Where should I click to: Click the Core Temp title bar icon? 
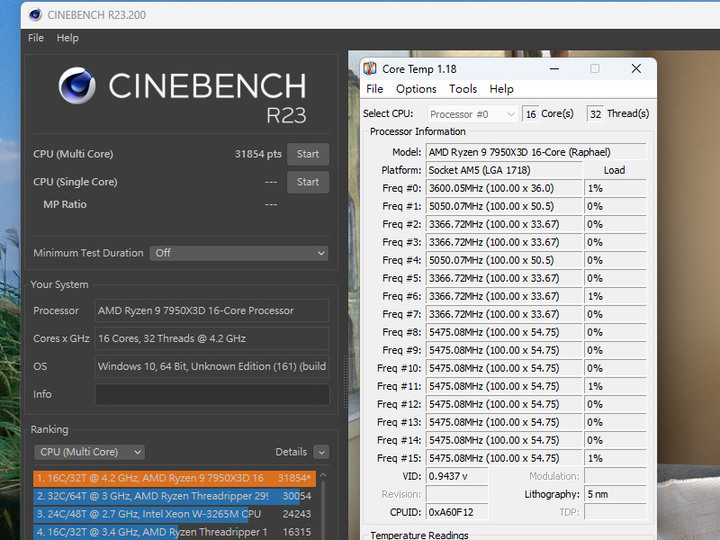coord(370,69)
